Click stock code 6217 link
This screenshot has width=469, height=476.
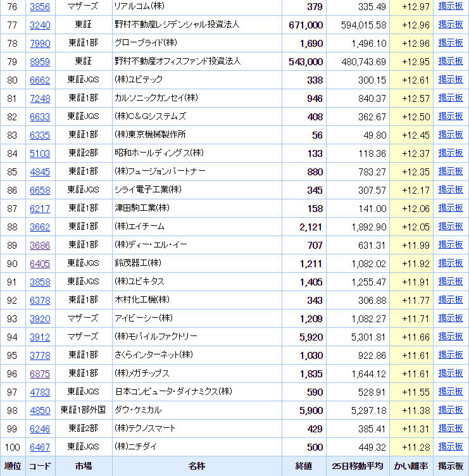pos(40,208)
